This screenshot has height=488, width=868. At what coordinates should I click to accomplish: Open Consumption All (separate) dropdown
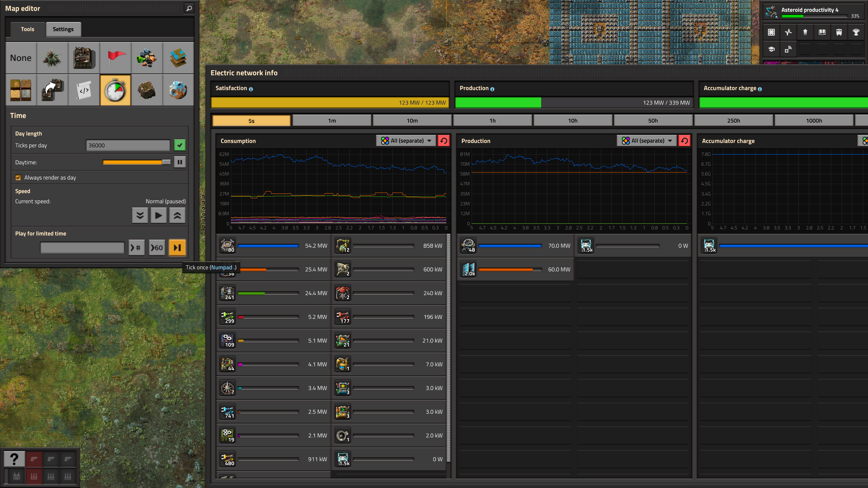click(406, 141)
